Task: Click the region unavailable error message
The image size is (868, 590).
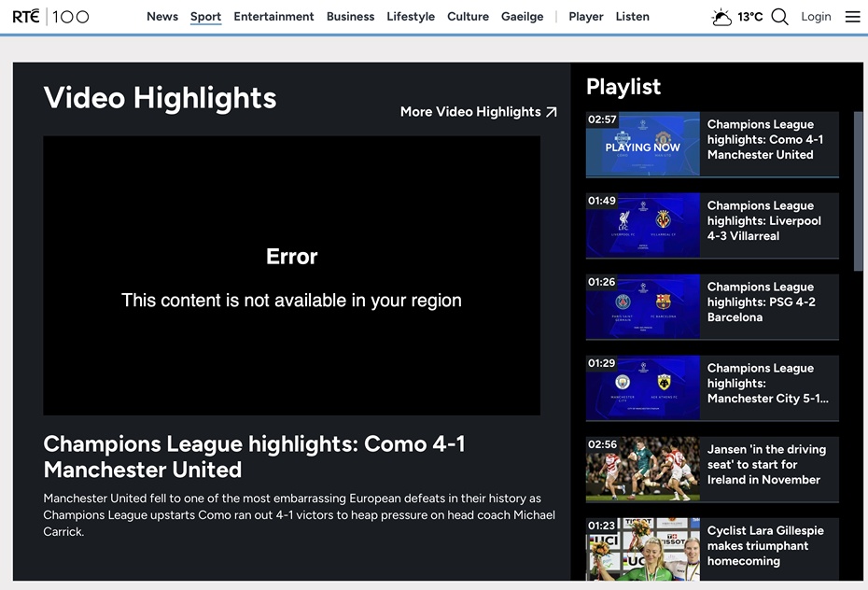Action: [x=291, y=300]
